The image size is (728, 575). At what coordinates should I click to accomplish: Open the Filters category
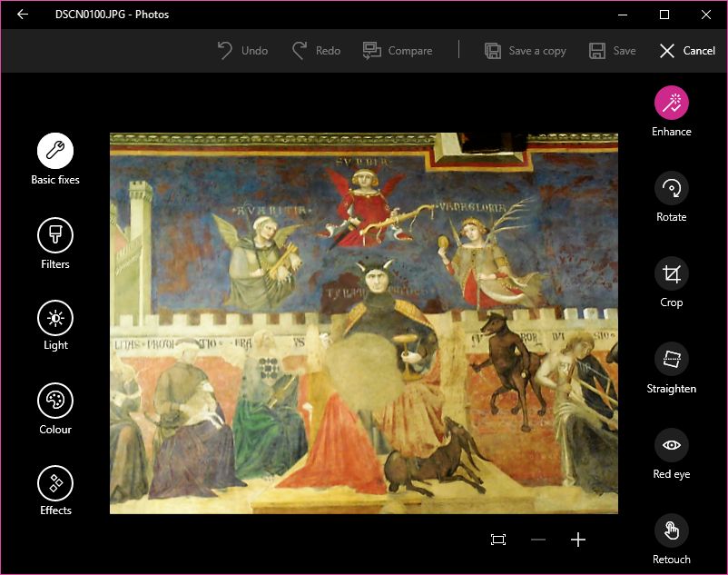pos(55,235)
